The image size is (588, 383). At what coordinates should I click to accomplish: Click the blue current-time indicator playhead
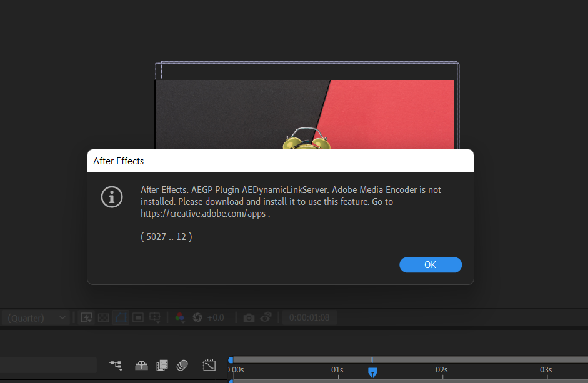[x=372, y=372]
